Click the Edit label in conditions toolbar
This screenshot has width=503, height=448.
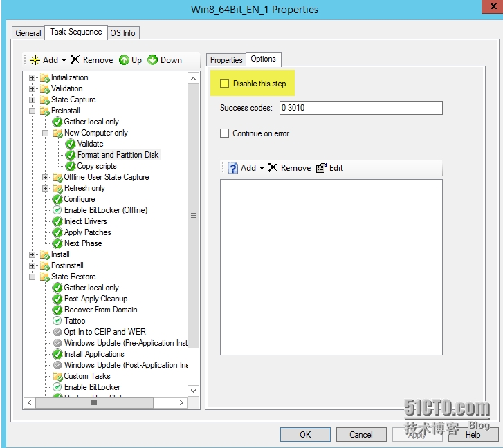pyautogui.click(x=336, y=168)
